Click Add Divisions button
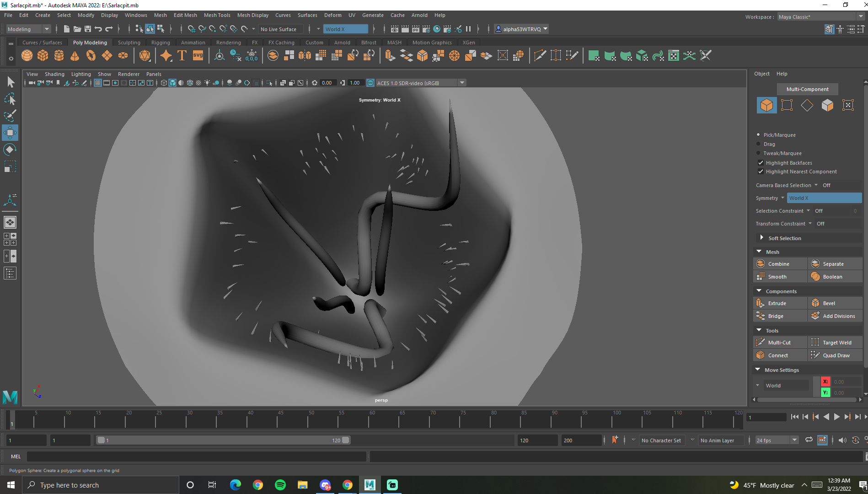This screenshot has width=868, height=494. coord(835,316)
